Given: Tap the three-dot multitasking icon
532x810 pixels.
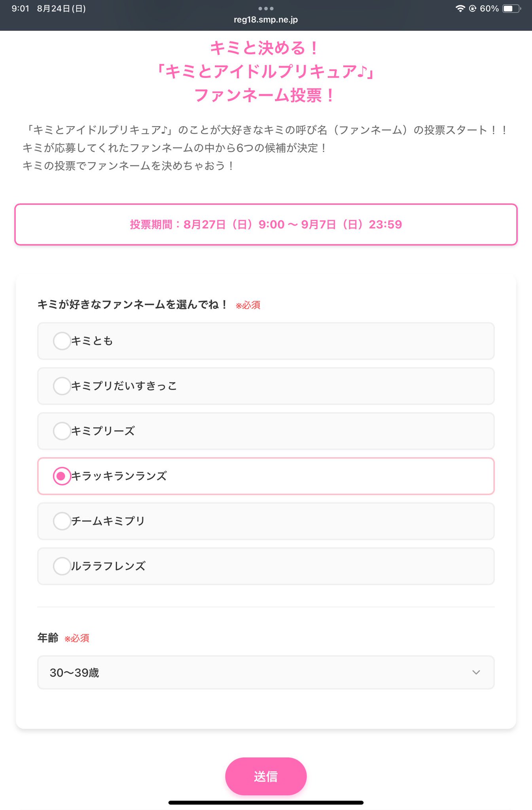Looking at the screenshot, I should pos(266,8).
